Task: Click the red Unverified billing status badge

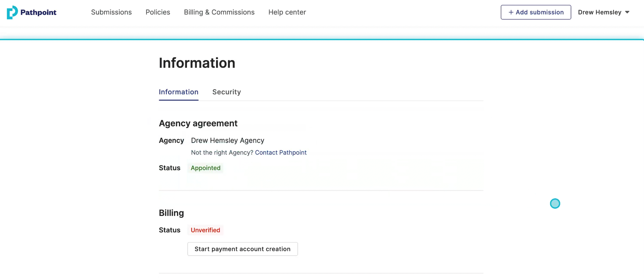Action: (x=205, y=230)
